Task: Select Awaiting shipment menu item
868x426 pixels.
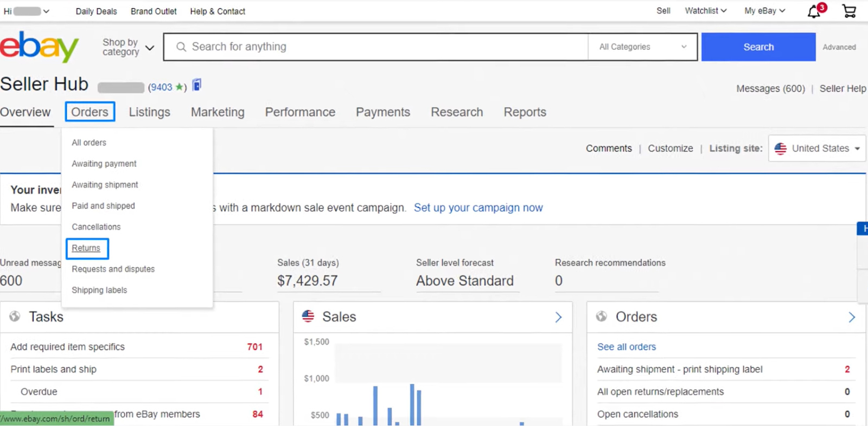Action: pos(105,185)
